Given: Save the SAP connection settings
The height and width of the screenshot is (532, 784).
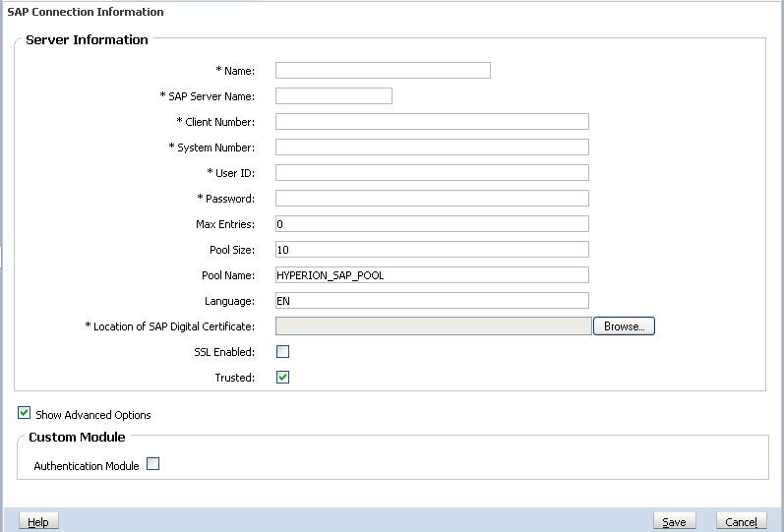Looking at the screenshot, I should (674, 522).
